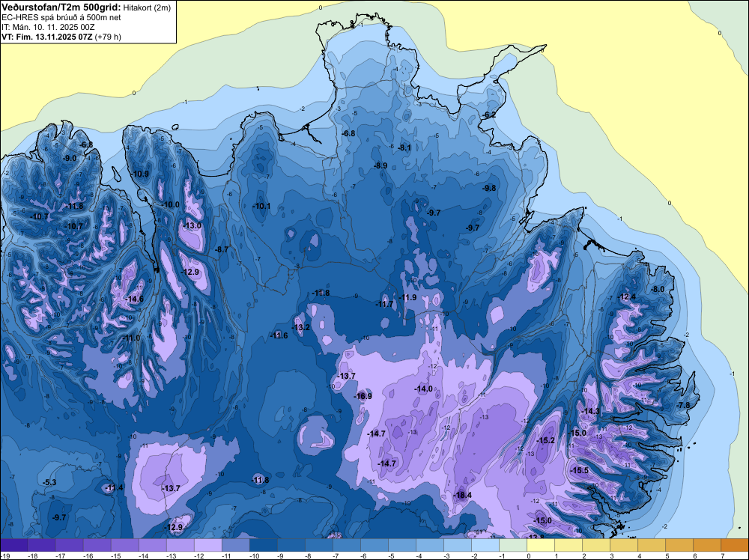Click the -7.8 temperature label

pyautogui.click(x=684, y=405)
